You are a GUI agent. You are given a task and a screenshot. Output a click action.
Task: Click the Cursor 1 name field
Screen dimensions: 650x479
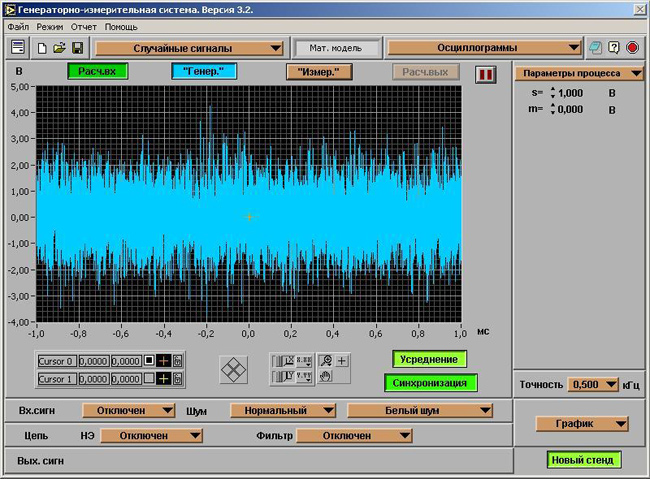click(57, 379)
